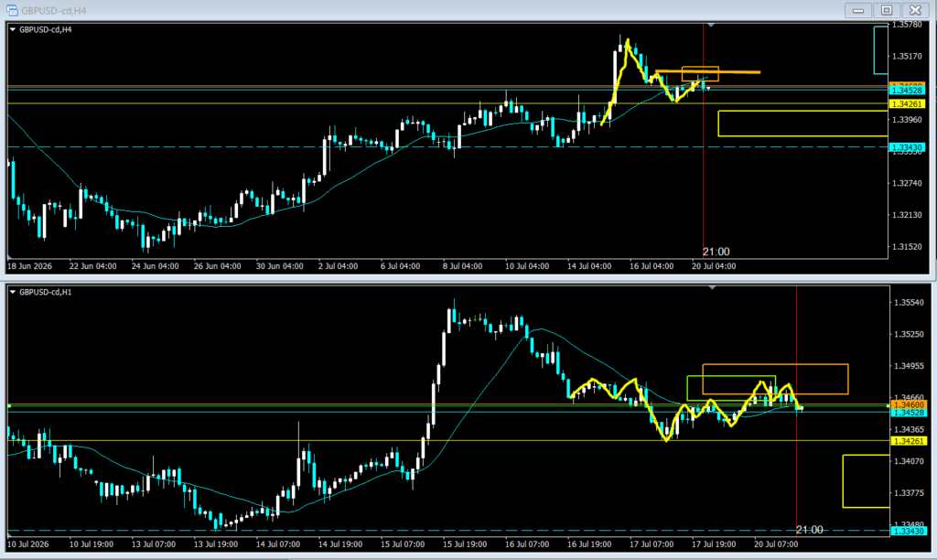Click the cyan 1.33430 price label in H1 chart

908,531
